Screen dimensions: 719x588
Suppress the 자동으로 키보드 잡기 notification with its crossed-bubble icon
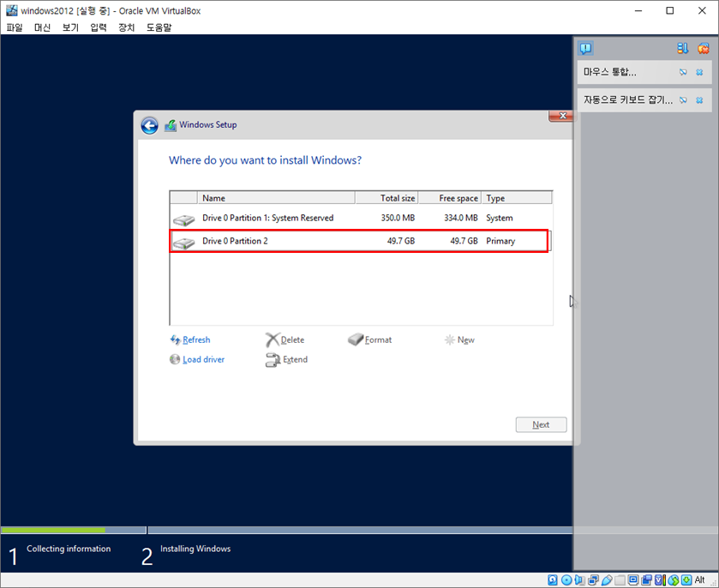(x=683, y=100)
